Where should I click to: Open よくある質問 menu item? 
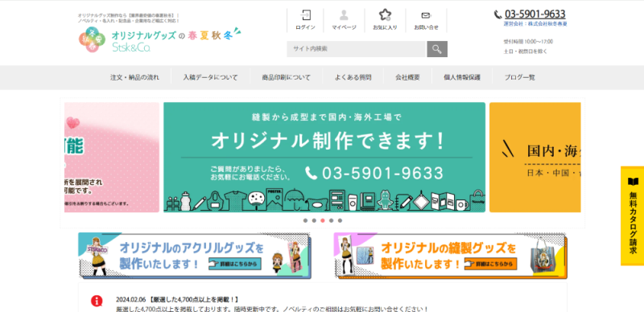tap(353, 77)
